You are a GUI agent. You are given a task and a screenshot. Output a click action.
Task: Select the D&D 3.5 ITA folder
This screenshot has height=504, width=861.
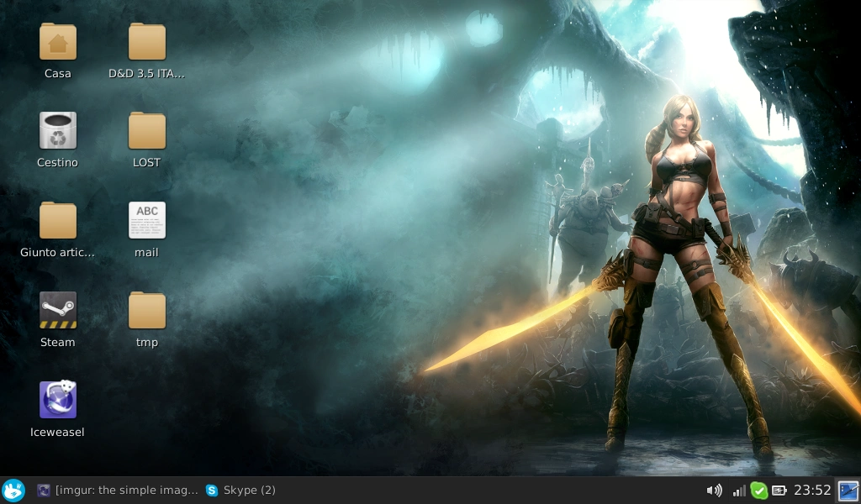point(146,41)
